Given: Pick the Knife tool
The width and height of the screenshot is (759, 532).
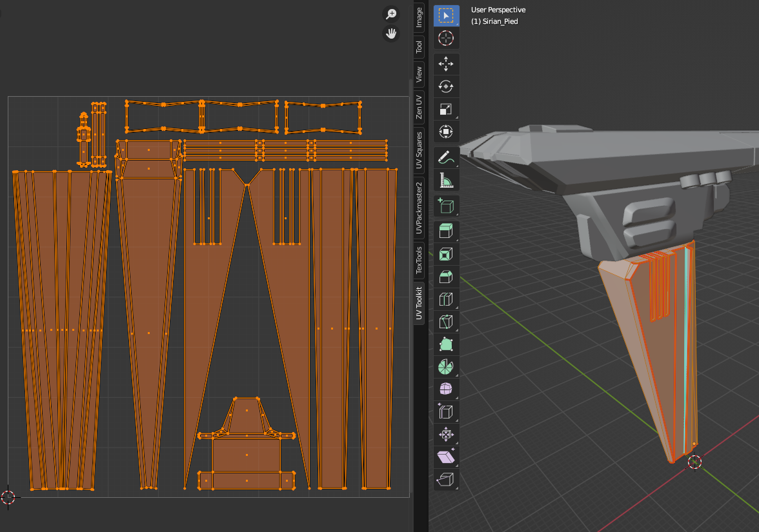Looking at the screenshot, I should pos(446,322).
